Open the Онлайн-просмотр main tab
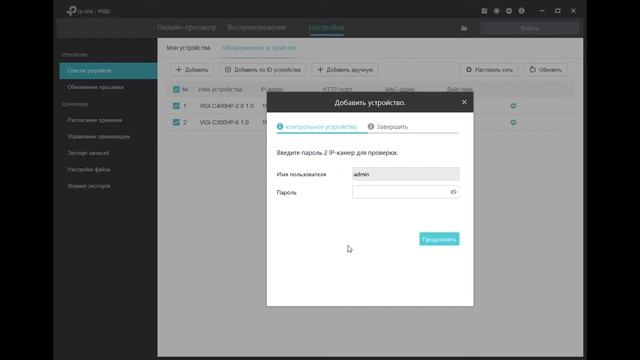The height and width of the screenshot is (360, 640). (187, 27)
